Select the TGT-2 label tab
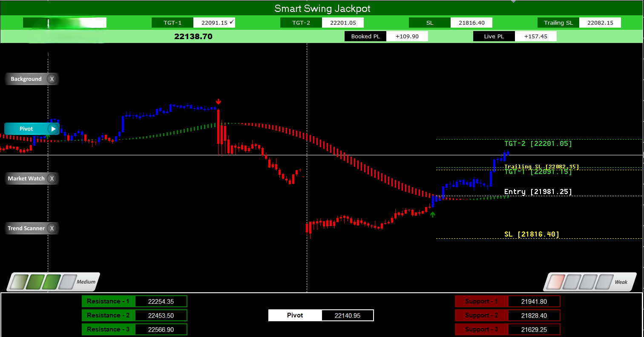The image size is (644, 337). pyautogui.click(x=301, y=23)
